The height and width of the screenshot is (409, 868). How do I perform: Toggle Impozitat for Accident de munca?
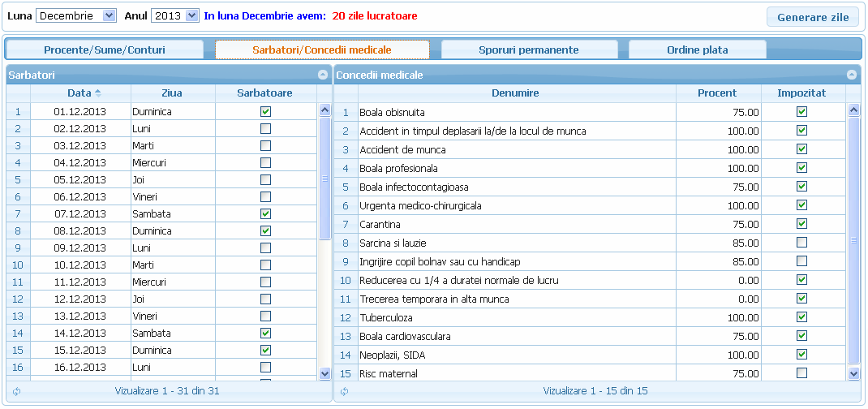(x=801, y=149)
